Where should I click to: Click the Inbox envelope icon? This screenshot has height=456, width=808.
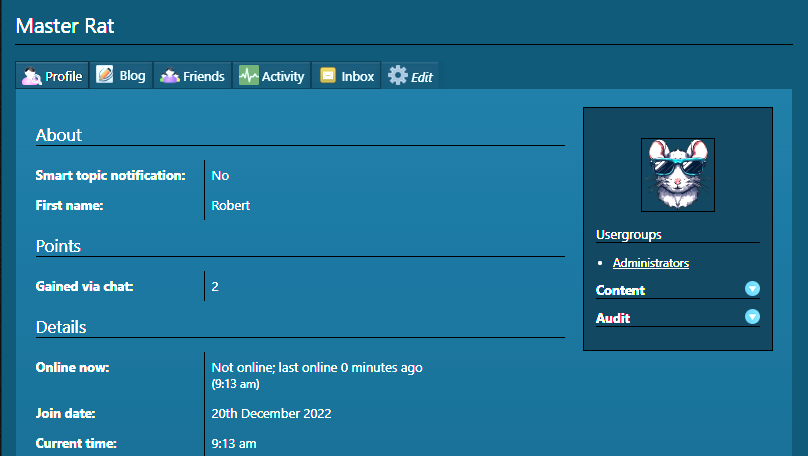pyautogui.click(x=327, y=76)
